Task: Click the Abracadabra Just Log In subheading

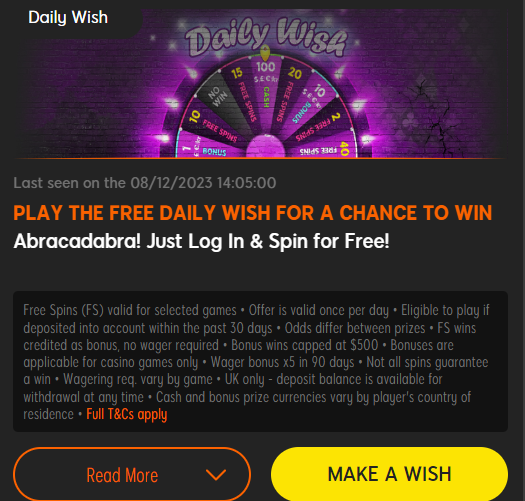Action: click(201, 241)
